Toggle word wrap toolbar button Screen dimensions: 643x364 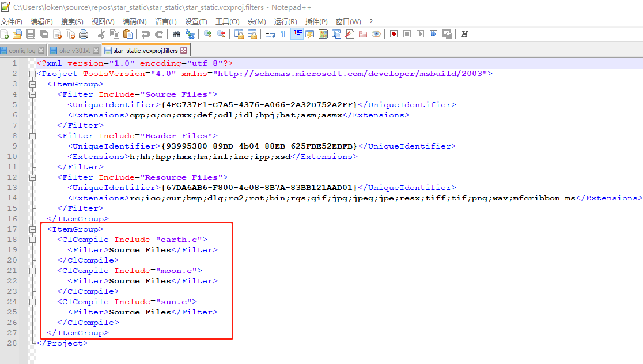coord(270,34)
